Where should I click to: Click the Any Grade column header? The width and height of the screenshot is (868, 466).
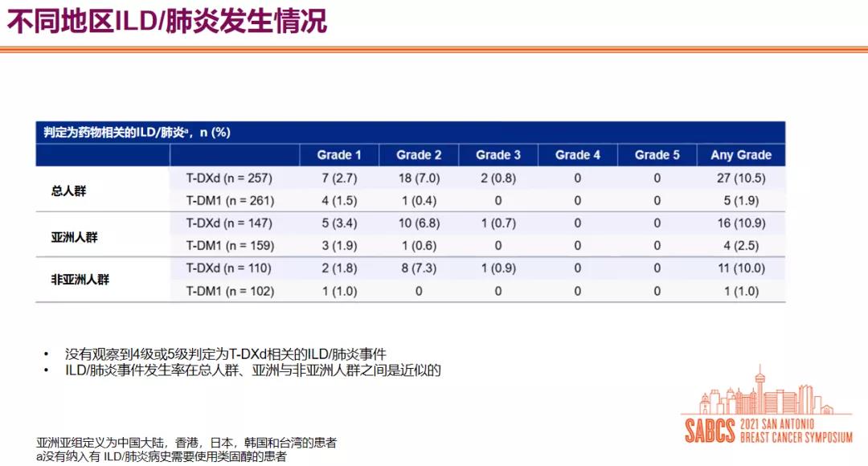coord(740,155)
